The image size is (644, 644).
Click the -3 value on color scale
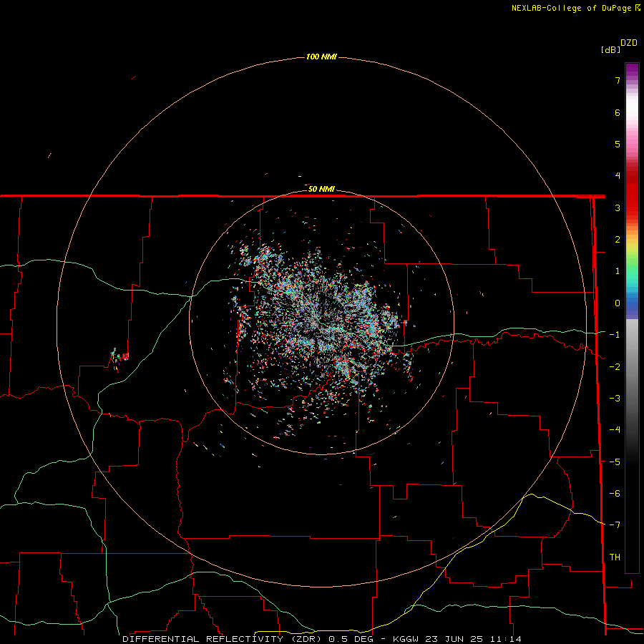coord(615,399)
